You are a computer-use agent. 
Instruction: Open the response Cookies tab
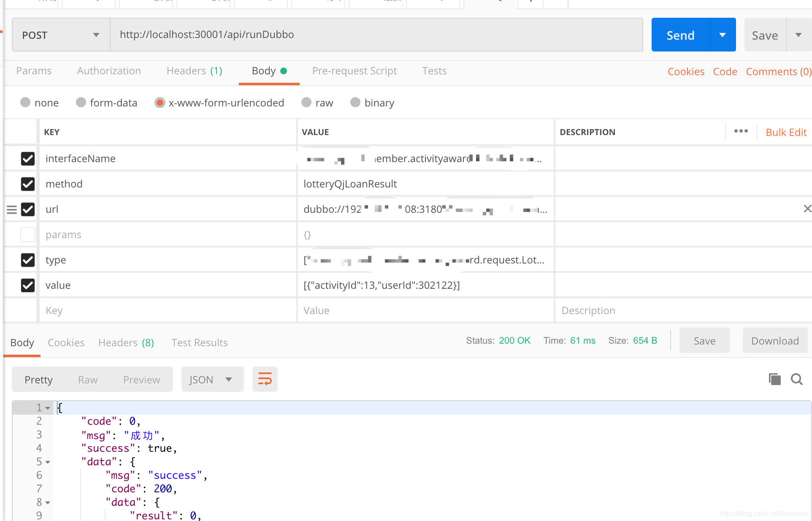[x=66, y=342]
